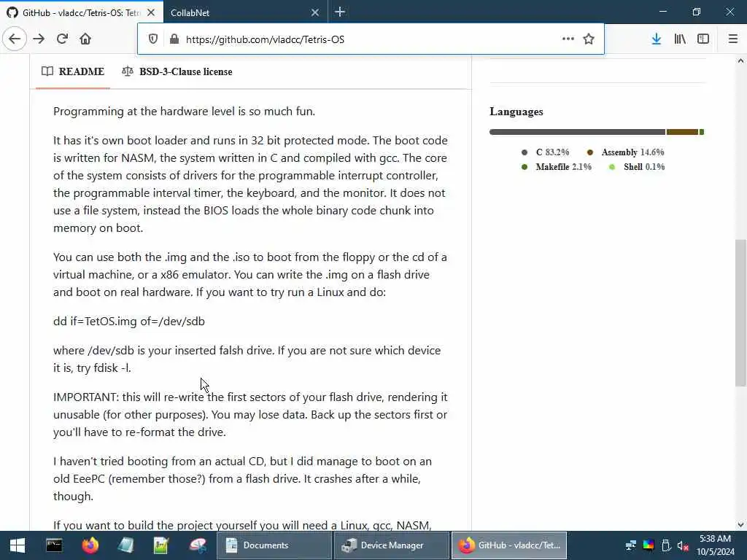Go back to the previous page
The height and width of the screenshot is (560, 747).
pyautogui.click(x=15, y=39)
